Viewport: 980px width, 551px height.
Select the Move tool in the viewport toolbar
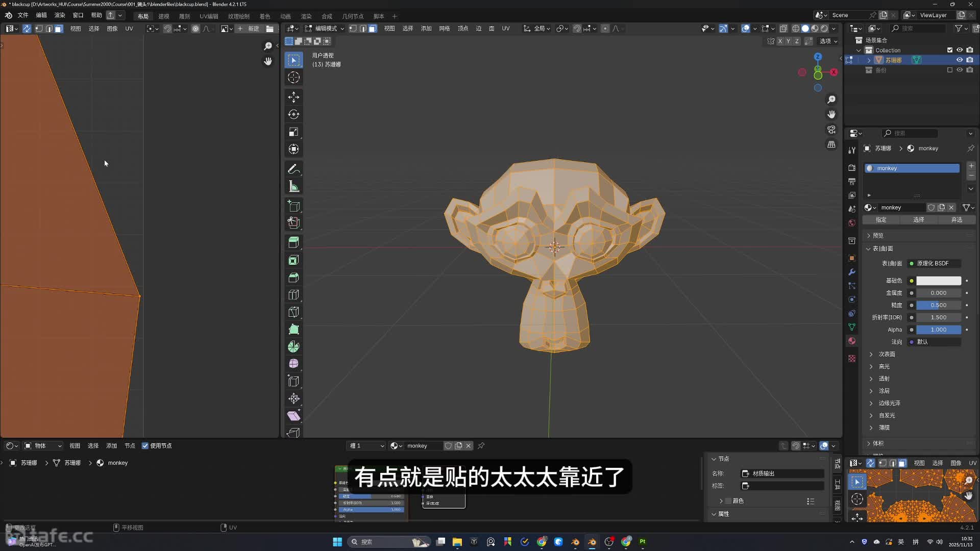(293, 97)
